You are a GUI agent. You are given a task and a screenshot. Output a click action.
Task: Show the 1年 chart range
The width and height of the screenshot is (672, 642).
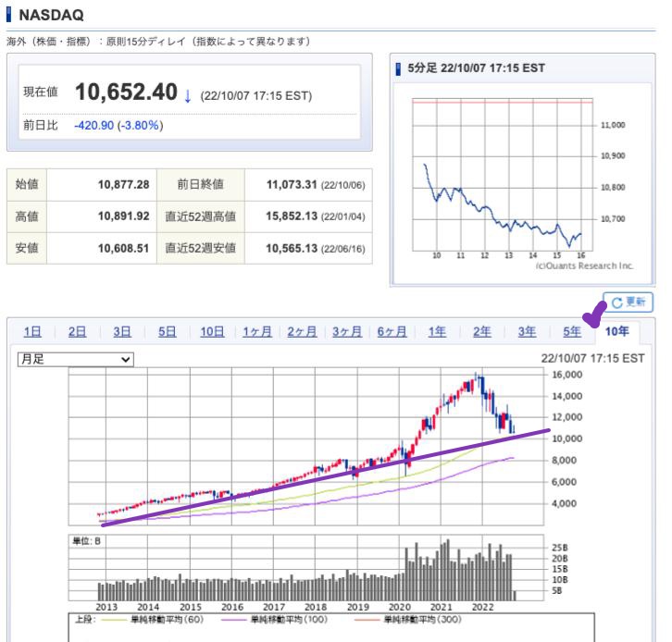tap(437, 331)
